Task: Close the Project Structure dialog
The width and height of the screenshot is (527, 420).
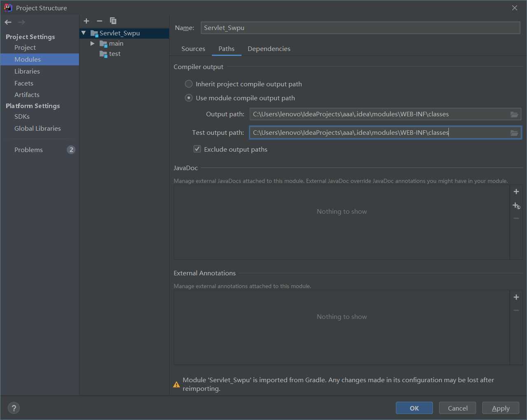Action: (515, 8)
